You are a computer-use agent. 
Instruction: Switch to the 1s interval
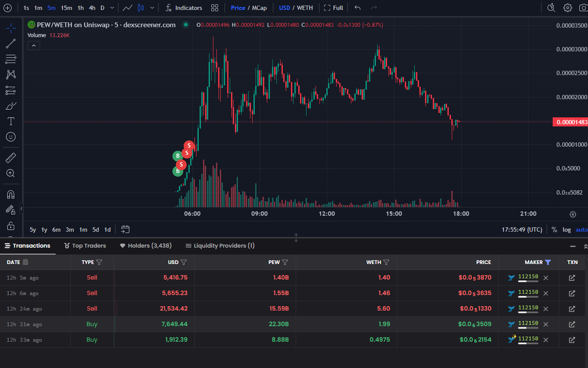point(26,8)
